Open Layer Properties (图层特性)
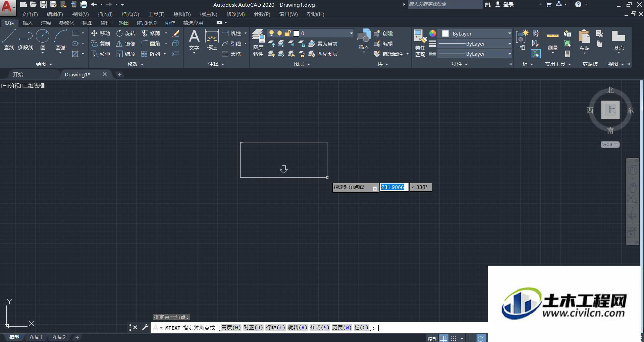Viewport: 644px width, 342px height. [258, 43]
